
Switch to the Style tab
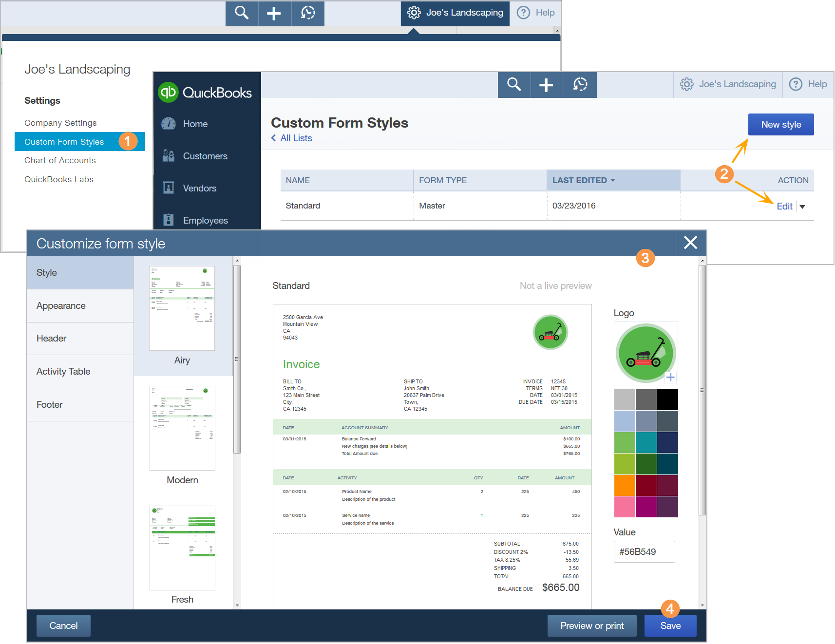coord(80,273)
